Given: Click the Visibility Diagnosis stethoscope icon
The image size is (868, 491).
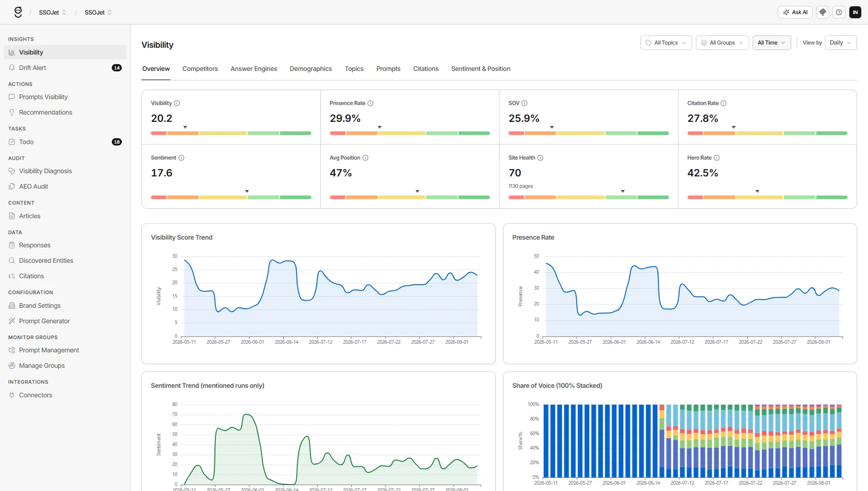Looking at the screenshot, I should [12, 171].
